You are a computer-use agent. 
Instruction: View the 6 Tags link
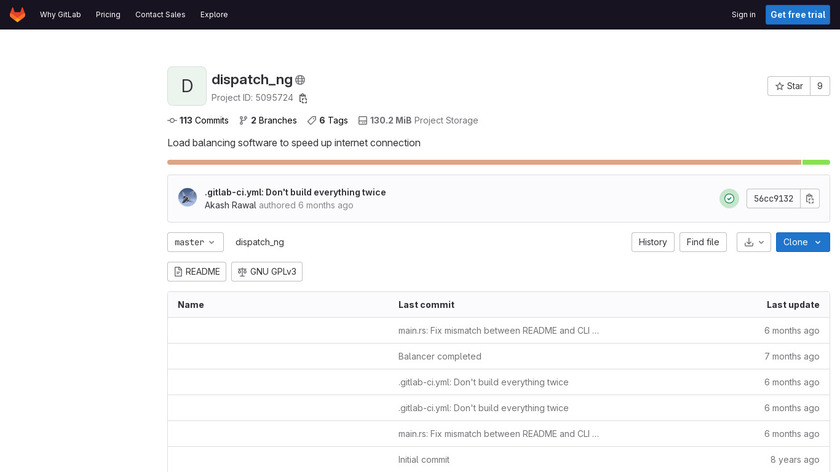click(327, 121)
